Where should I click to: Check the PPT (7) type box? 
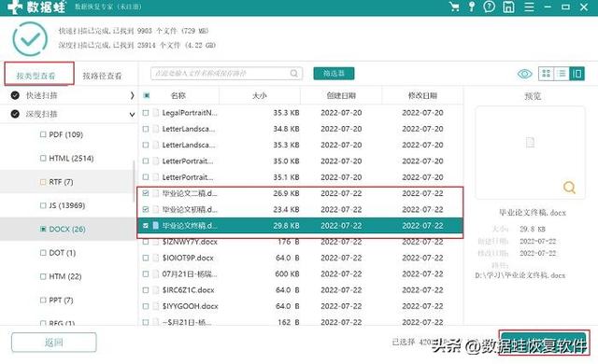pyautogui.click(x=43, y=301)
